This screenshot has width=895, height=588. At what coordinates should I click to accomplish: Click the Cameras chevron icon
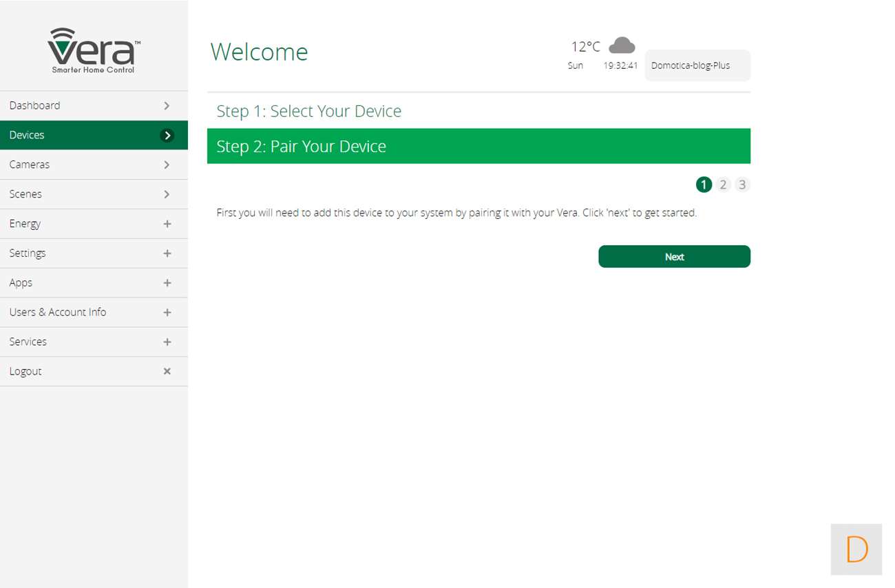[167, 165]
